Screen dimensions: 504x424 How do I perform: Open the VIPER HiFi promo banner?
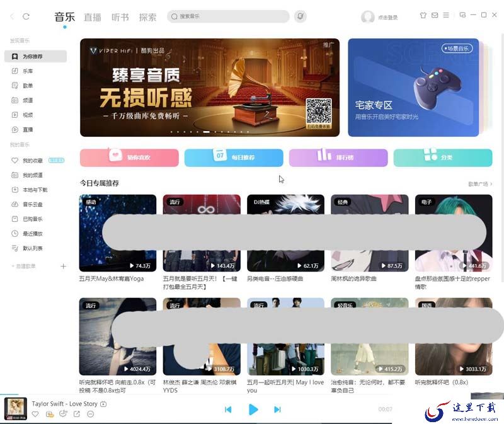pyautogui.click(x=210, y=88)
